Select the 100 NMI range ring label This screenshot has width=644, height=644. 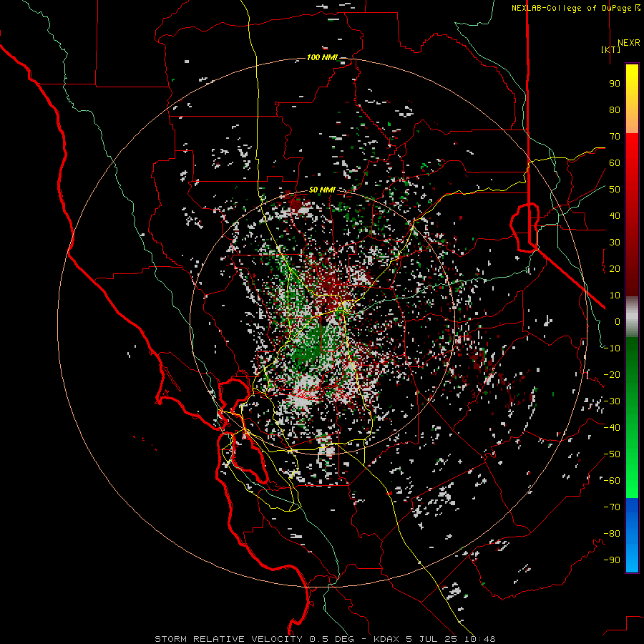pos(321,57)
